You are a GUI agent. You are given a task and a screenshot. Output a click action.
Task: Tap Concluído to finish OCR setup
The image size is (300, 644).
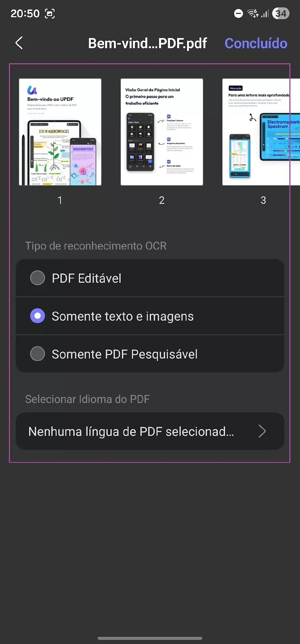point(256,43)
